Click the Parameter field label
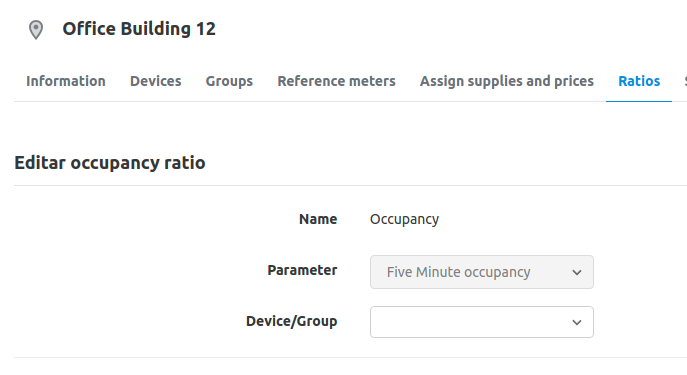 (x=302, y=270)
